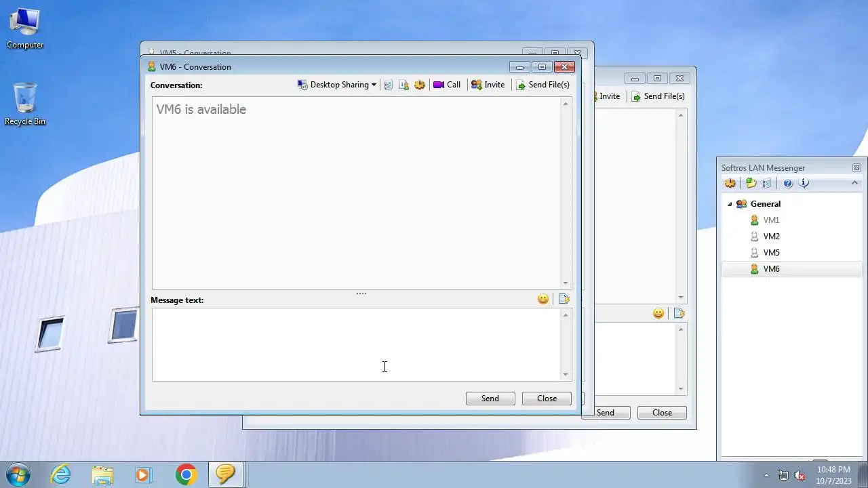Open settings gear in Softros LAN Messenger panel
868x488 pixels.
[730, 183]
